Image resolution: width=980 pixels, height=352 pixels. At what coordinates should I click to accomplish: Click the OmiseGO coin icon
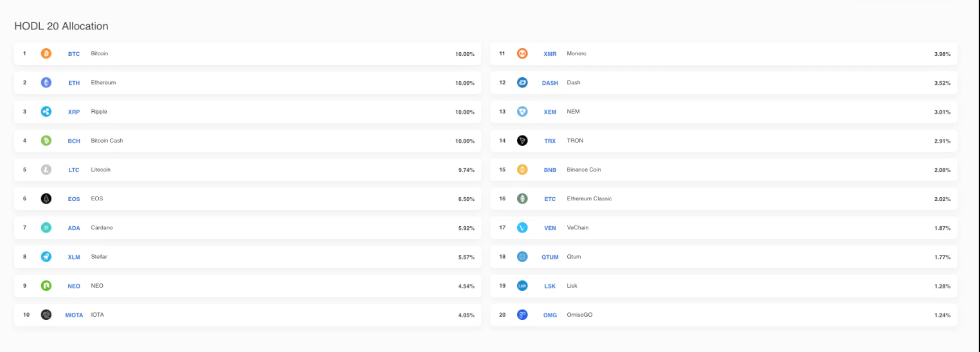coord(522,315)
